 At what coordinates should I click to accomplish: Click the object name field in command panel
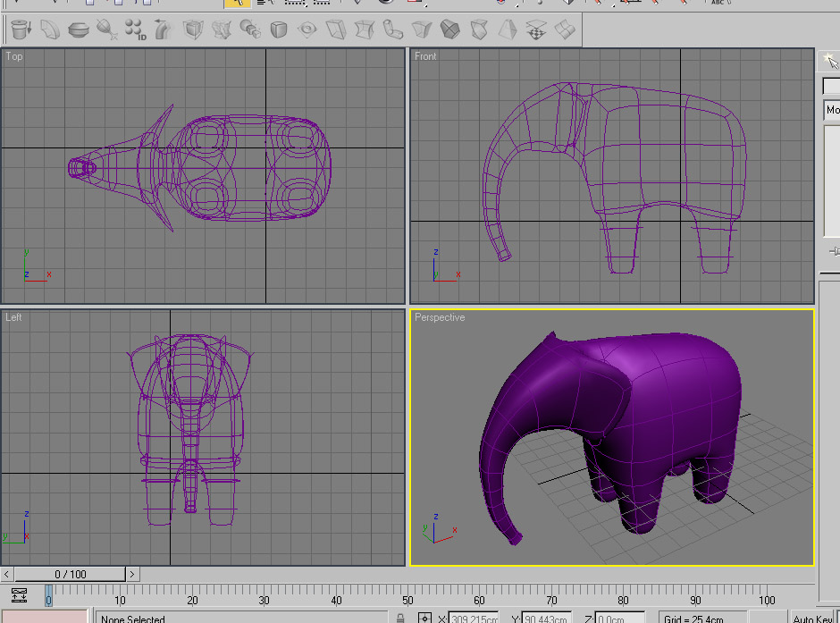pos(831,86)
